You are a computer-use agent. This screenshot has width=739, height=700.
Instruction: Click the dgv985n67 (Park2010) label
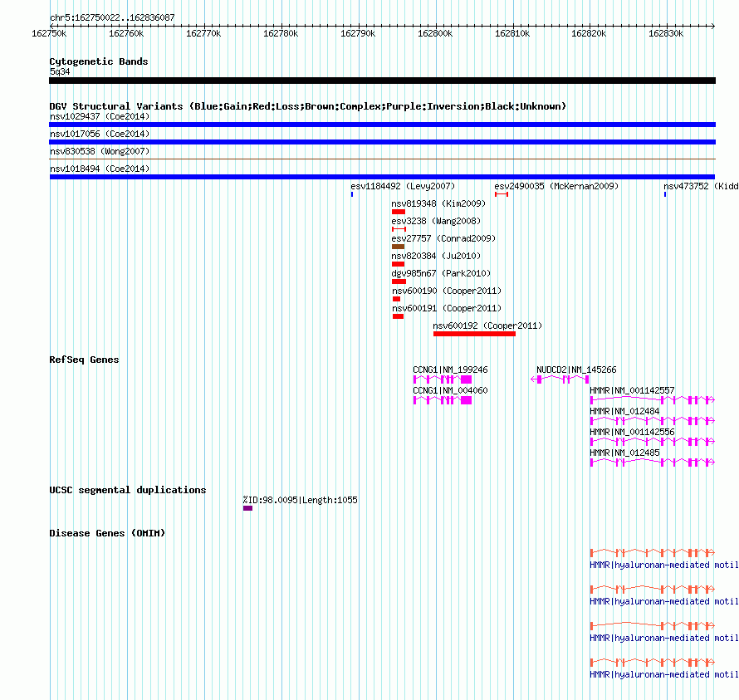pyautogui.click(x=441, y=273)
